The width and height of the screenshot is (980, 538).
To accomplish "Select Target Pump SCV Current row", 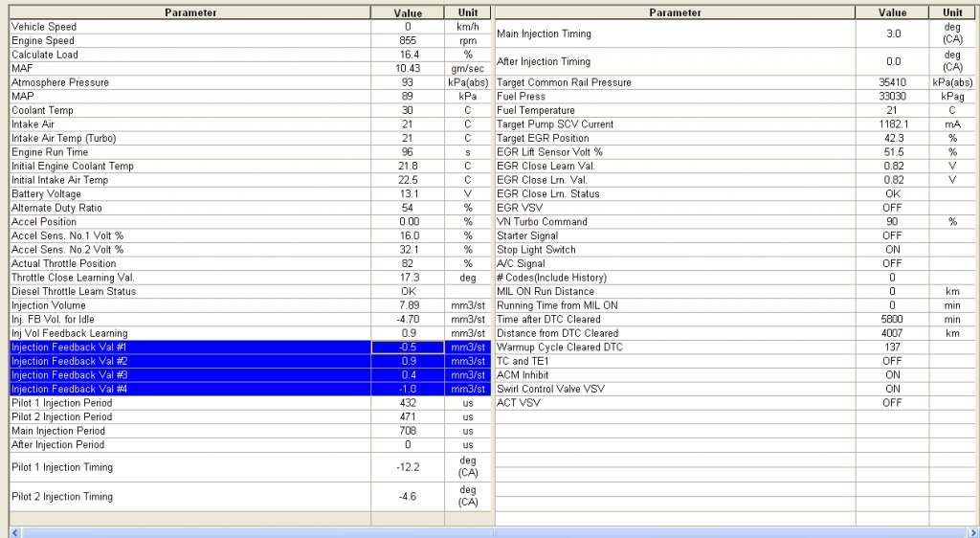I will [736, 124].
